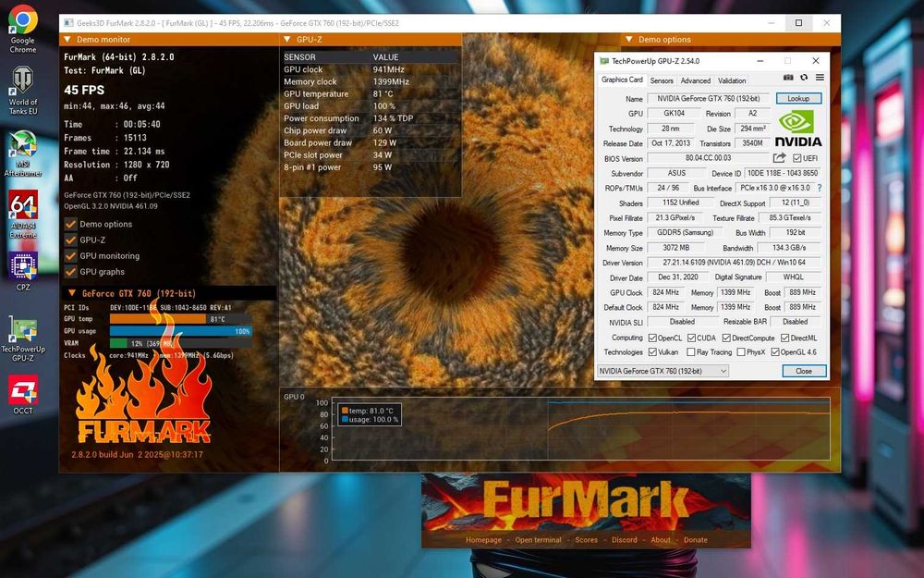Click the Board power draw row

coord(371,142)
